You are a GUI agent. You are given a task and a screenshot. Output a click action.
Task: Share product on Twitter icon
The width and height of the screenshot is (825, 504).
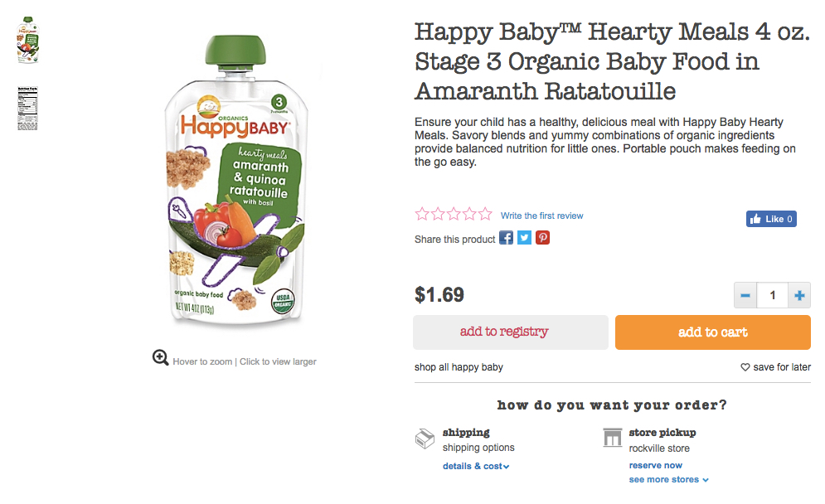tap(524, 238)
